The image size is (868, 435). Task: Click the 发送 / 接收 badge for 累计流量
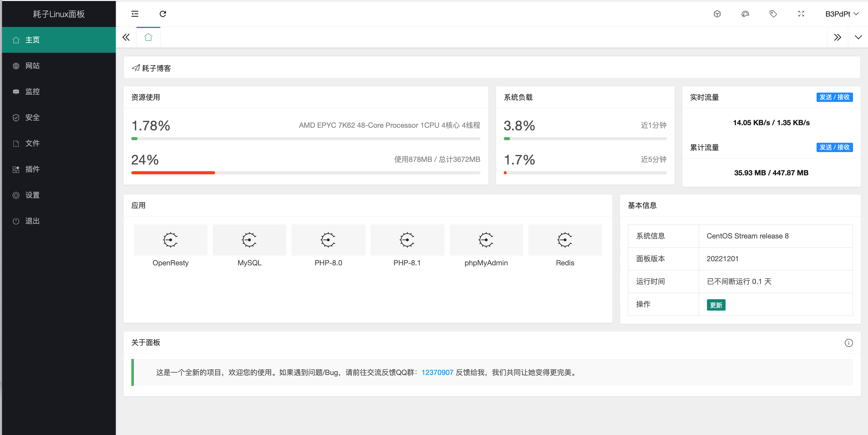click(x=834, y=147)
